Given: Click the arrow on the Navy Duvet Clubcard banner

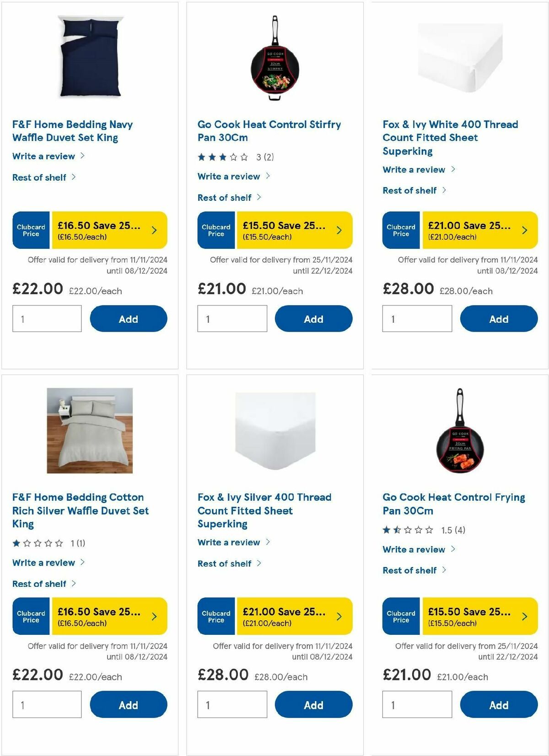Looking at the screenshot, I should tap(154, 230).
